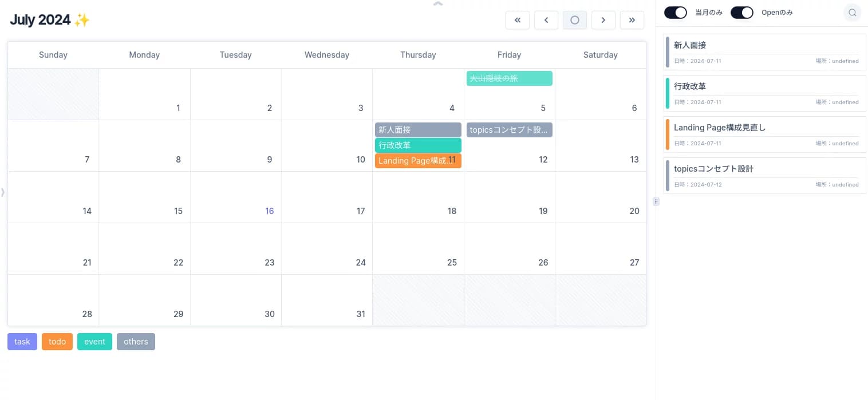
Task: Open topicsコンセプト設... event on July 12
Action: 510,130
